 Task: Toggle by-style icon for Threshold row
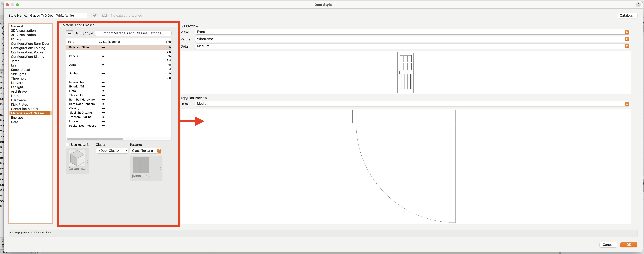click(x=103, y=95)
